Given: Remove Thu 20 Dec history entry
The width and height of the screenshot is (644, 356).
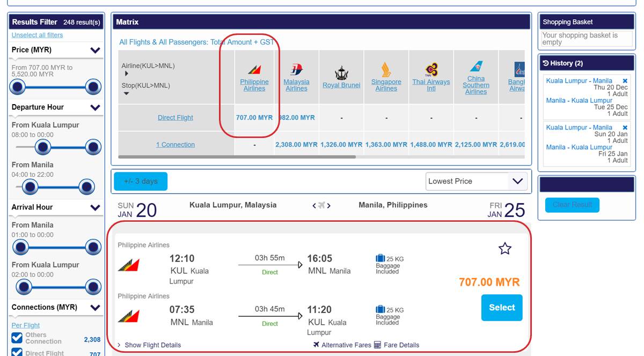Looking at the screenshot, I should coord(625,81).
